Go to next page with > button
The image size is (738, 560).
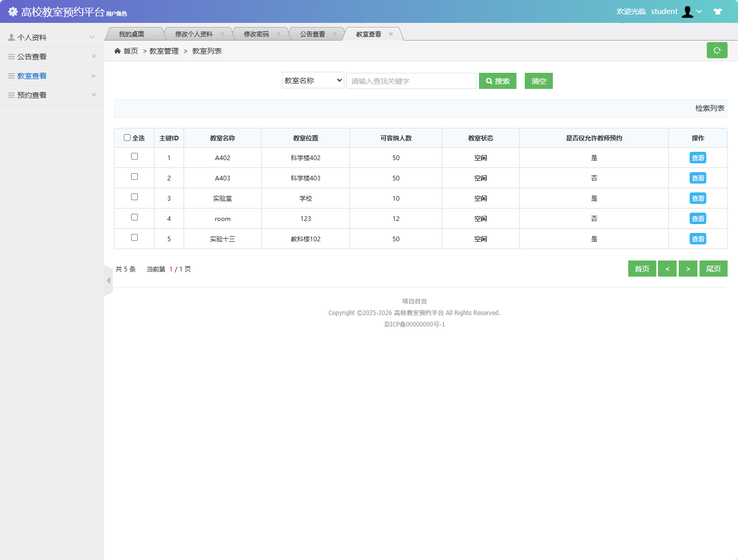tap(688, 269)
